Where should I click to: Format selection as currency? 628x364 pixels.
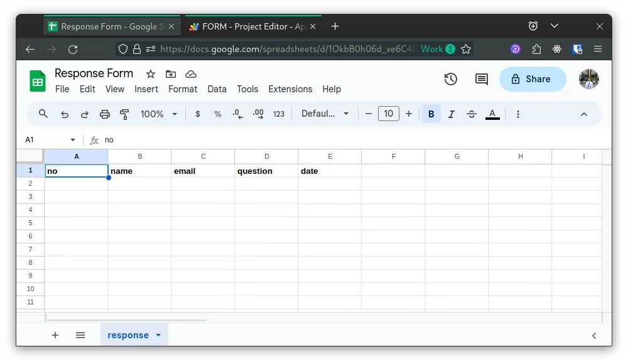click(x=198, y=114)
